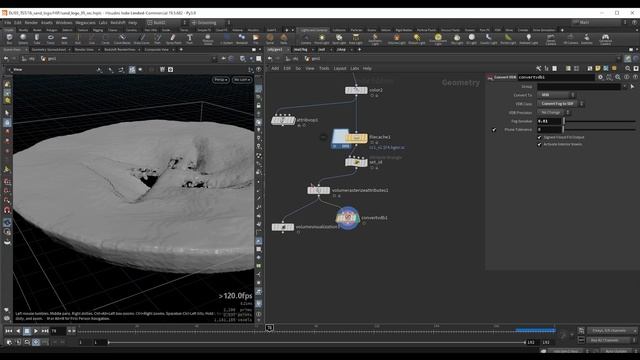Select the Torus shelf tool
This screenshot has width=640, height=360.
click(50, 38)
